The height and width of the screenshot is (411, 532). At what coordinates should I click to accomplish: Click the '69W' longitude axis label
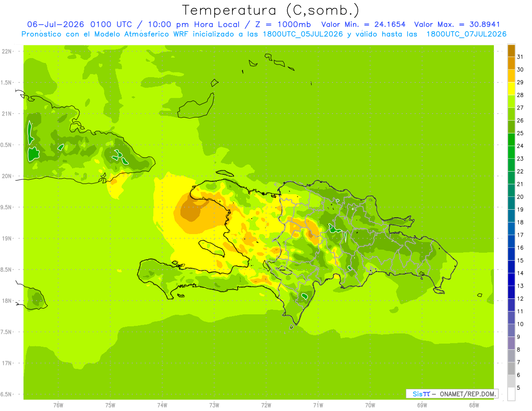(422, 405)
